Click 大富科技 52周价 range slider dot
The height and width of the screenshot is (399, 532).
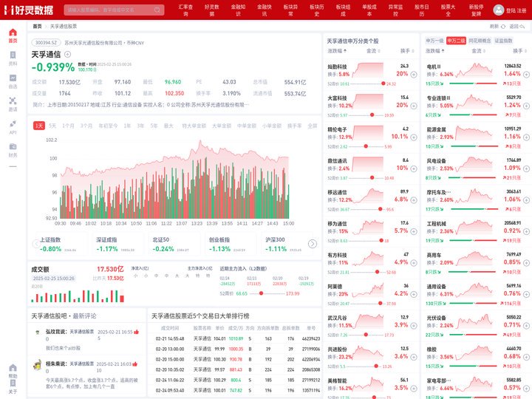(372, 115)
